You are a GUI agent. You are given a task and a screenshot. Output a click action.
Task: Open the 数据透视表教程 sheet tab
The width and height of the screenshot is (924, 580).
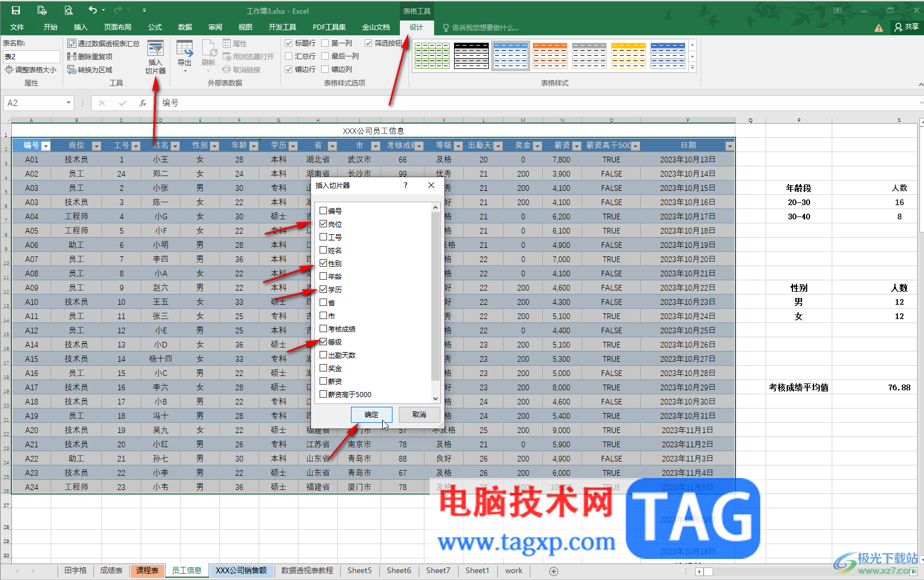coord(307,570)
